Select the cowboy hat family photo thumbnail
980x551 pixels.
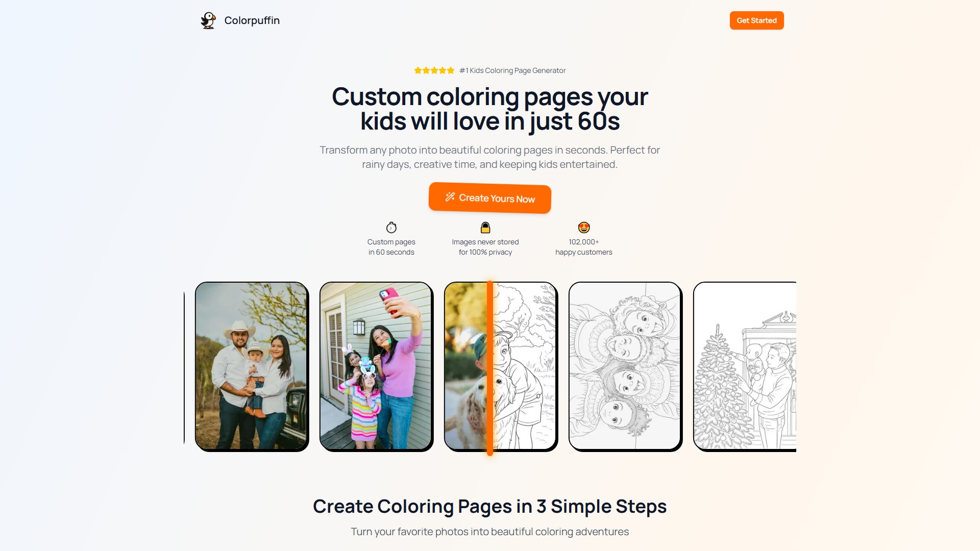point(252,366)
